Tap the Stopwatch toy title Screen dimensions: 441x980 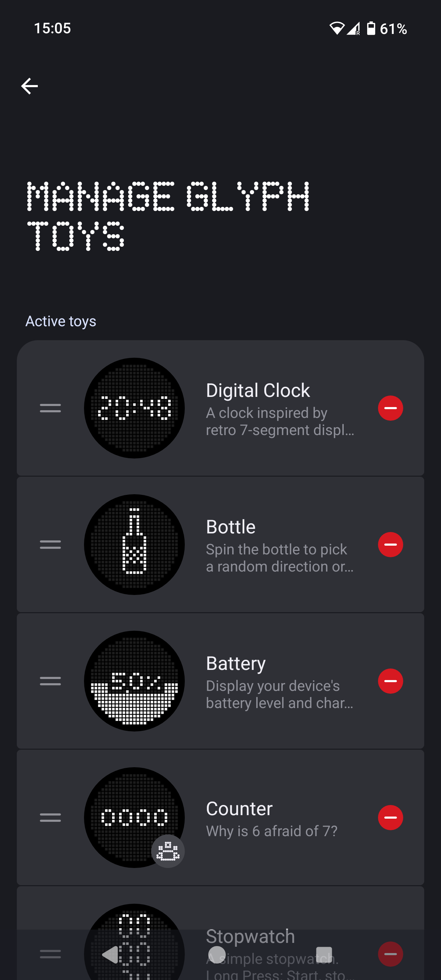250,937
